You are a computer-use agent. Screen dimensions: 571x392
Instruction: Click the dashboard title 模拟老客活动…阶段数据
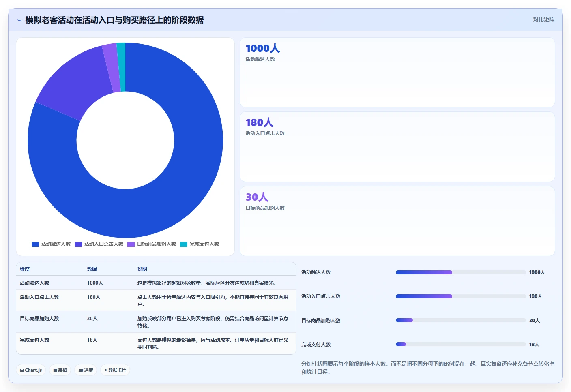coord(114,20)
